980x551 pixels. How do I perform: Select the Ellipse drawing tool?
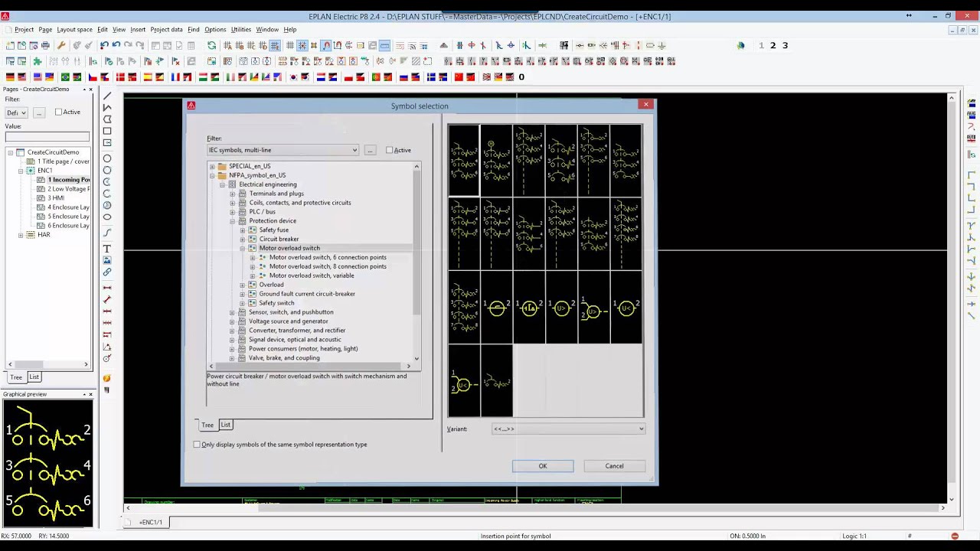click(107, 217)
